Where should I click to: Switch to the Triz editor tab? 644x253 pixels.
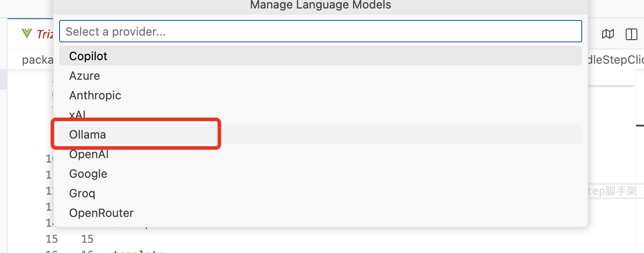pyautogui.click(x=44, y=34)
